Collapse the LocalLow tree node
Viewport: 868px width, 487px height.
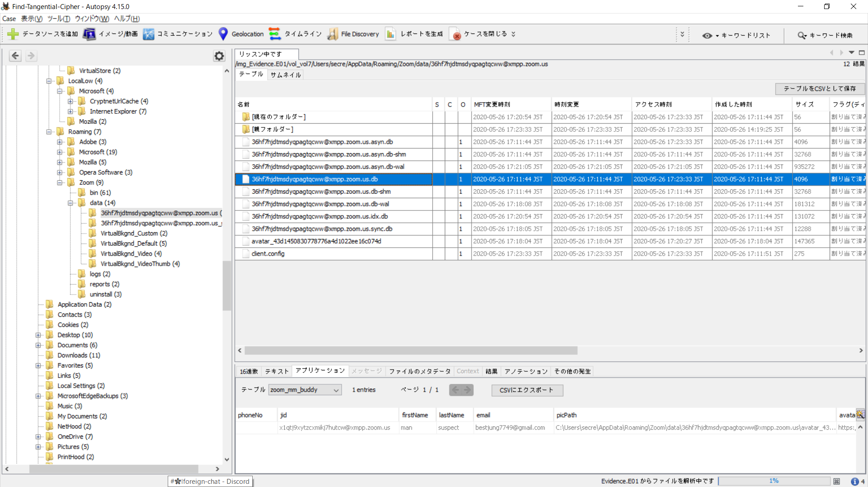(49, 81)
